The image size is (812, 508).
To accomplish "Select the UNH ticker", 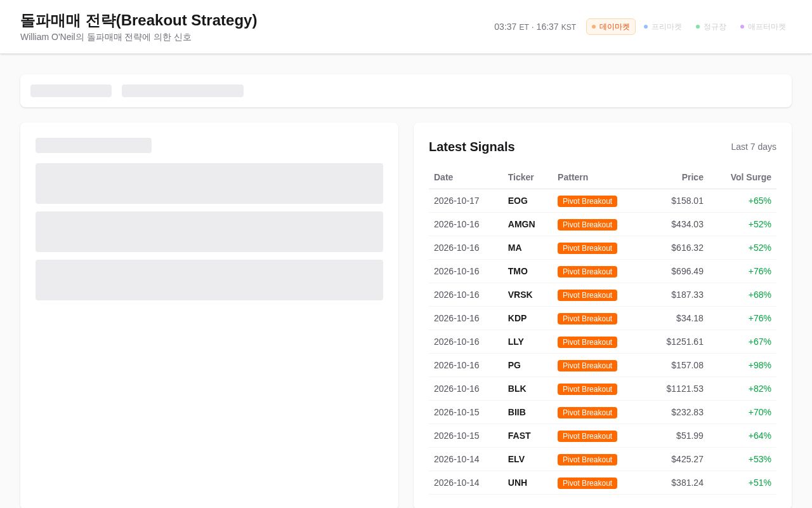I will click(518, 483).
